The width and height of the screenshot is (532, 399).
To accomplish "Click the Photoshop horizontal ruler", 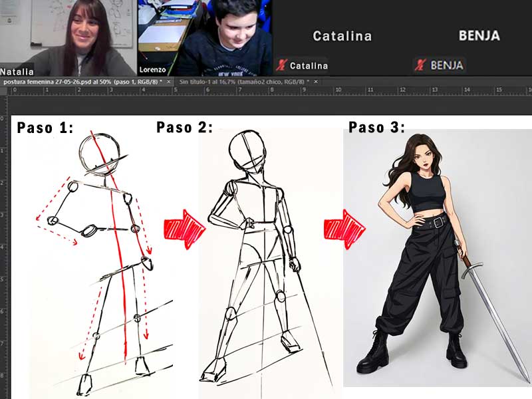I will pyautogui.click(x=270, y=90).
